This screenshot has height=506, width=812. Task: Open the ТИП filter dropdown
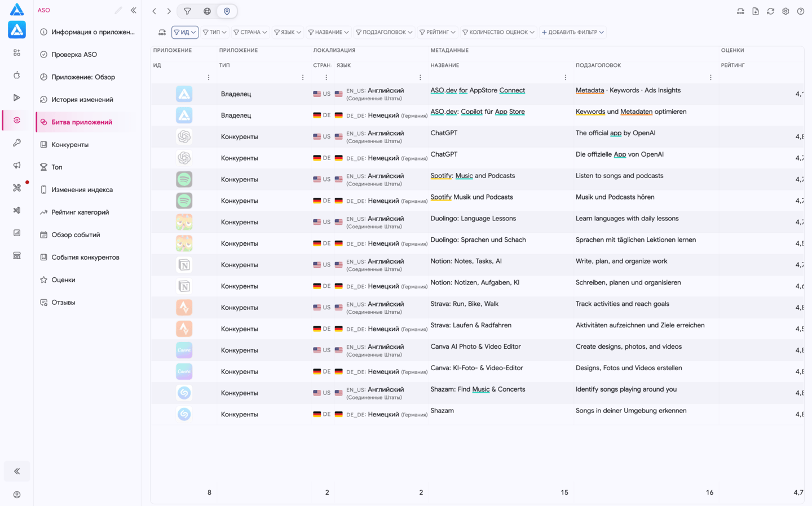215,32
